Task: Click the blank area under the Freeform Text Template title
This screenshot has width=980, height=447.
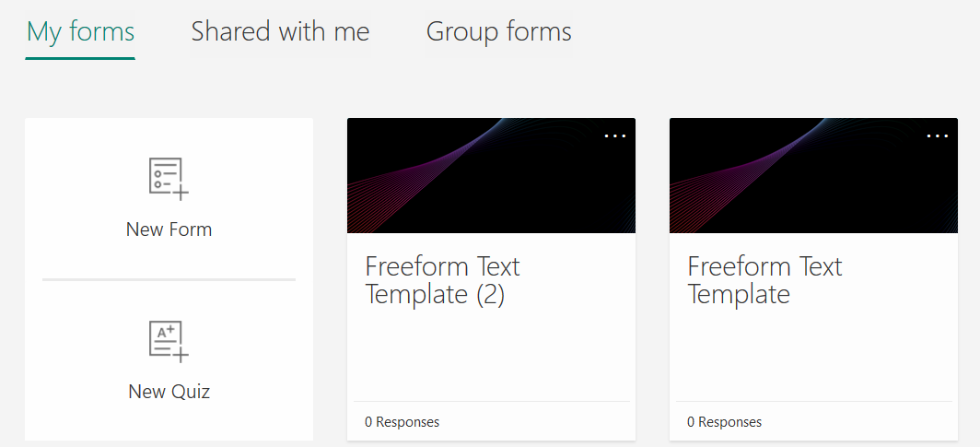Action: [x=814, y=355]
